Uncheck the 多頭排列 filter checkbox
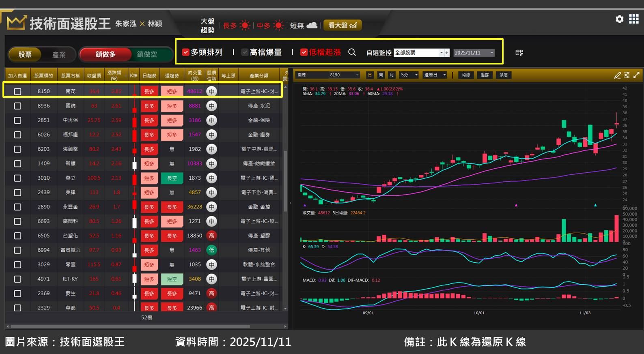644x354 pixels. 186,52
